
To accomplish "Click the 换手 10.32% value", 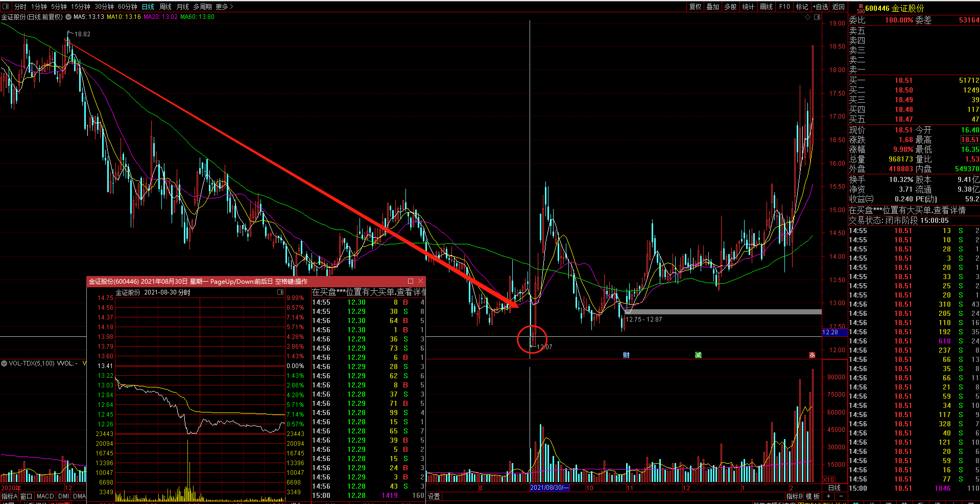I will [x=901, y=179].
